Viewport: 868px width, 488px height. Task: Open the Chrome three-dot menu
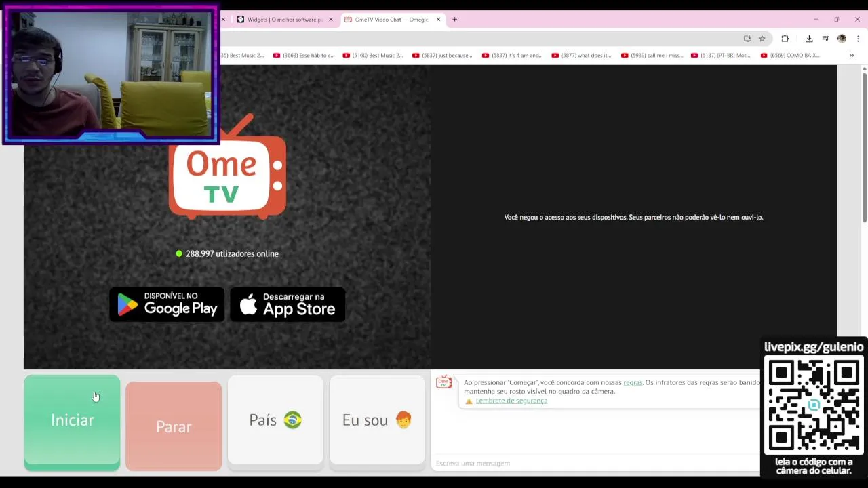[x=858, y=39]
